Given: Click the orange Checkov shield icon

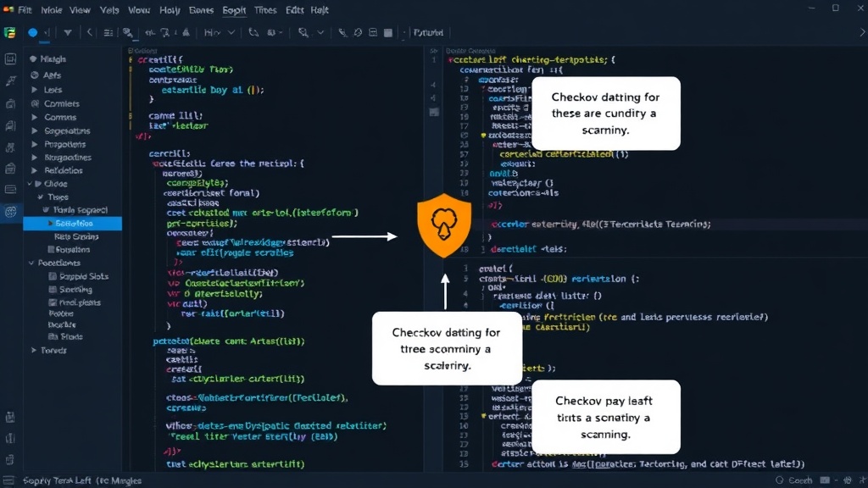Looking at the screenshot, I should coord(444,225).
